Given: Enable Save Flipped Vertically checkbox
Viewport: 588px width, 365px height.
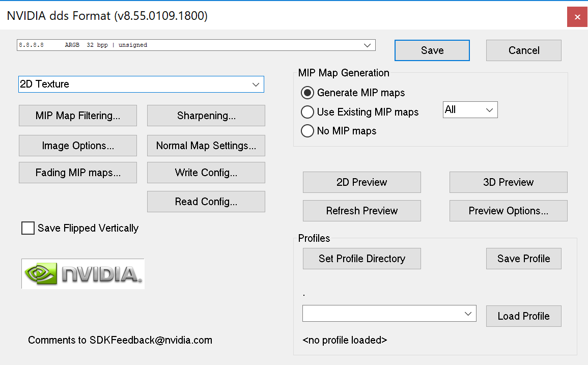Looking at the screenshot, I should pyautogui.click(x=28, y=228).
